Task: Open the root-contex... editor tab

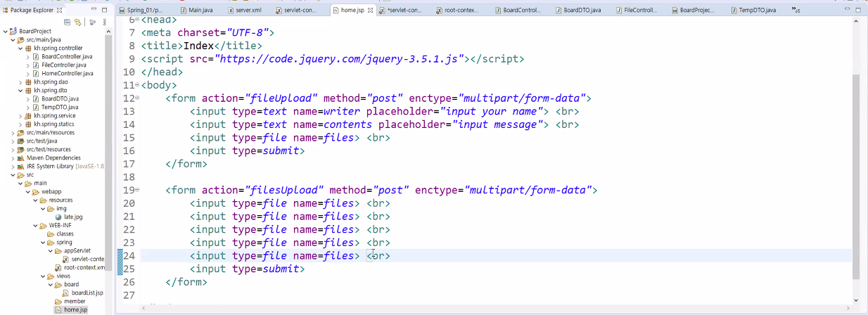Action: (x=457, y=11)
